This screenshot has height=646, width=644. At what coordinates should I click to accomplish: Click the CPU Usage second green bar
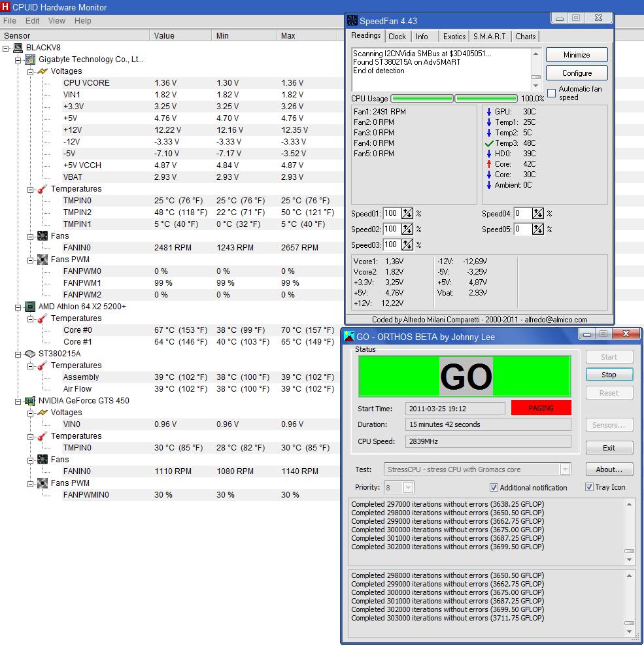486,99
